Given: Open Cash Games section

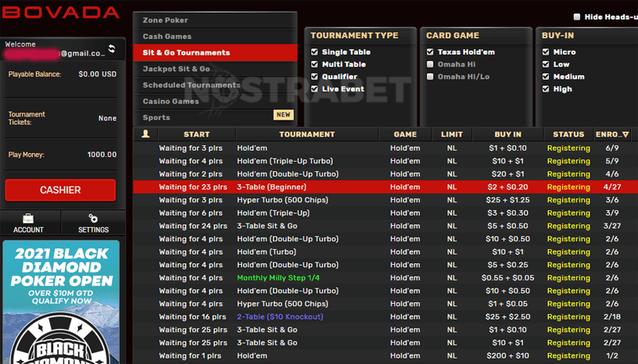Looking at the screenshot, I should [215, 36].
